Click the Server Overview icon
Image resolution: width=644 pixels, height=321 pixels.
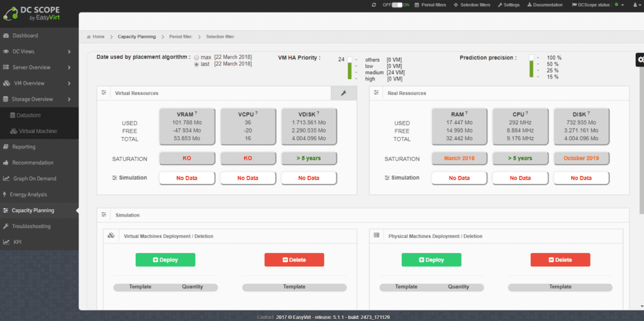tap(6, 67)
